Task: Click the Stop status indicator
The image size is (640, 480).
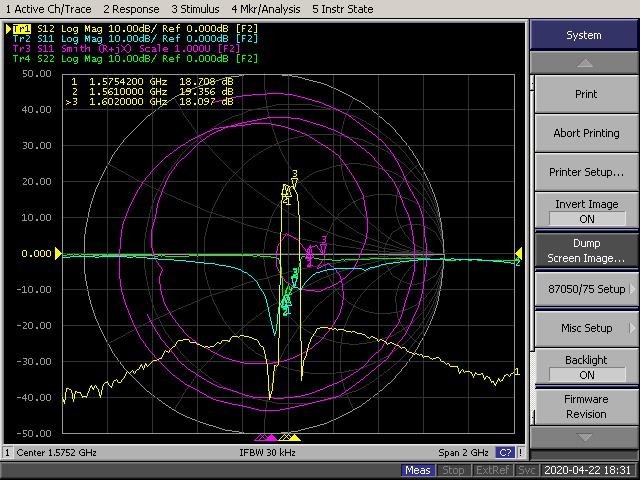Action: pyautogui.click(x=453, y=471)
